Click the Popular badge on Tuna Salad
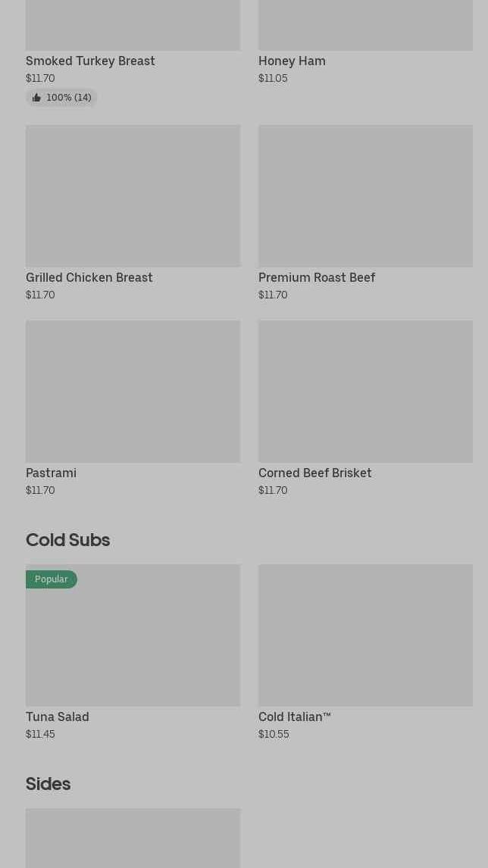The height and width of the screenshot is (868, 488). tap(51, 579)
